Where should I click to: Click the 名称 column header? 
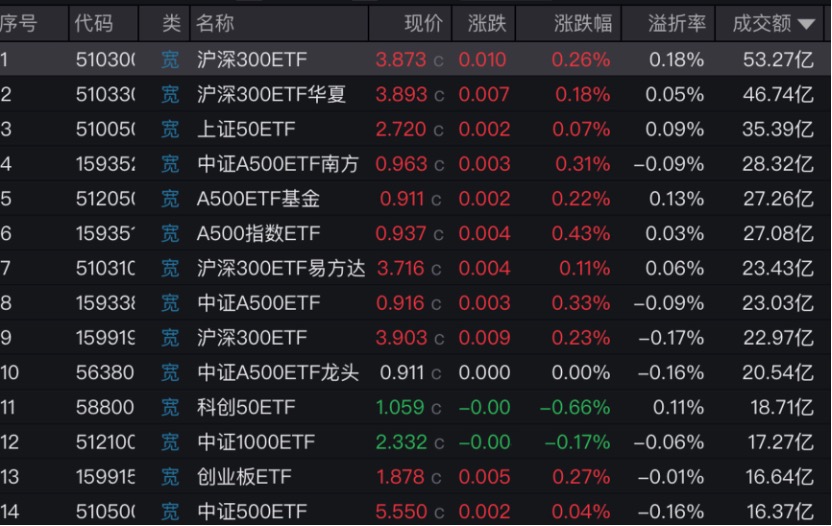pyautogui.click(x=215, y=23)
